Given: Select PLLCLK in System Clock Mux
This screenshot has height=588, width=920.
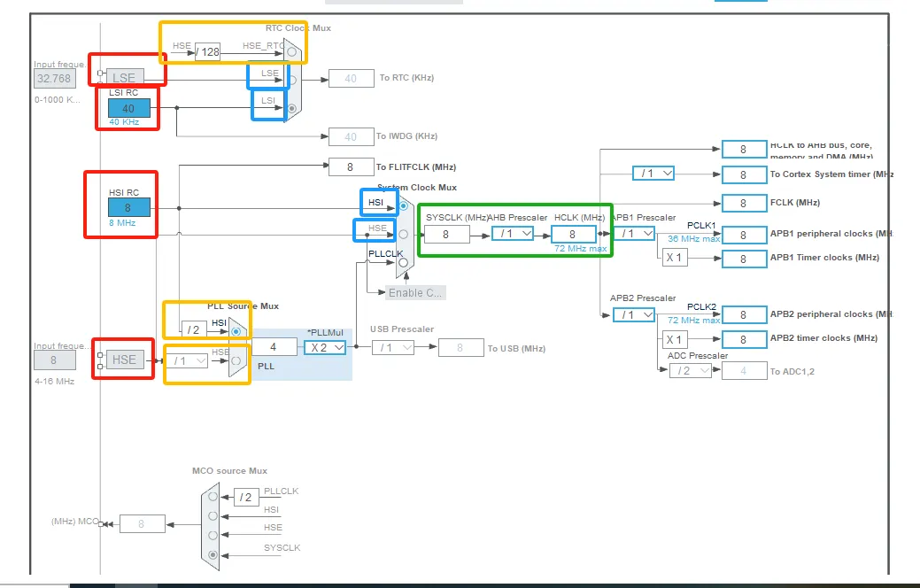Looking at the screenshot, I should click(404, 262).
